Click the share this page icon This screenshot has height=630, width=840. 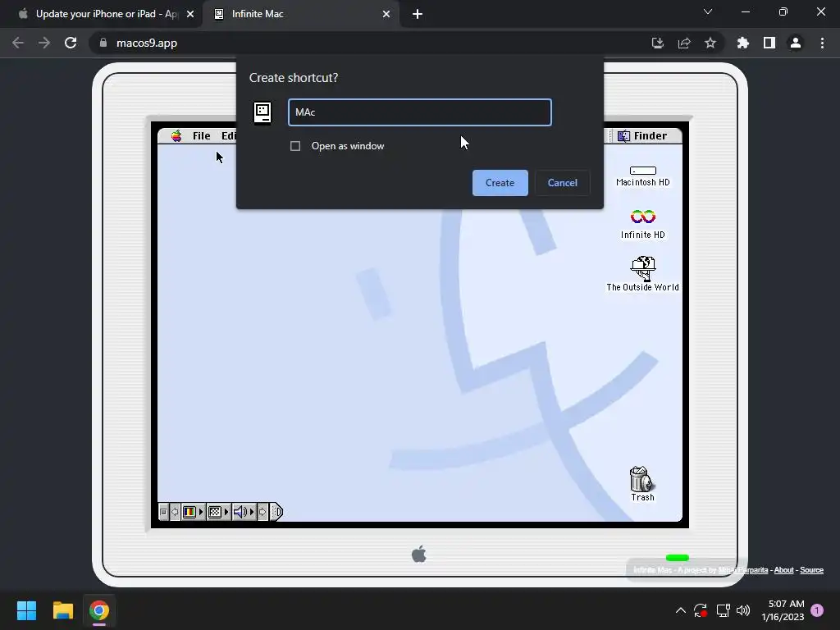[684, 43]
